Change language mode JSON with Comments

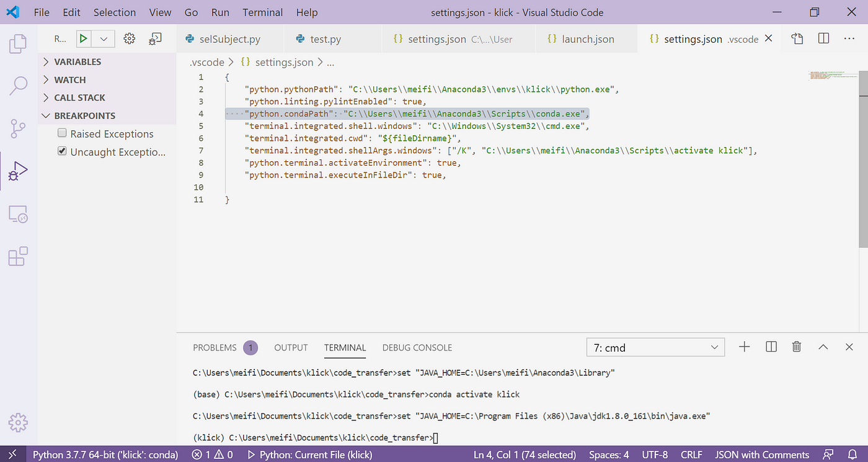point(762,455)
